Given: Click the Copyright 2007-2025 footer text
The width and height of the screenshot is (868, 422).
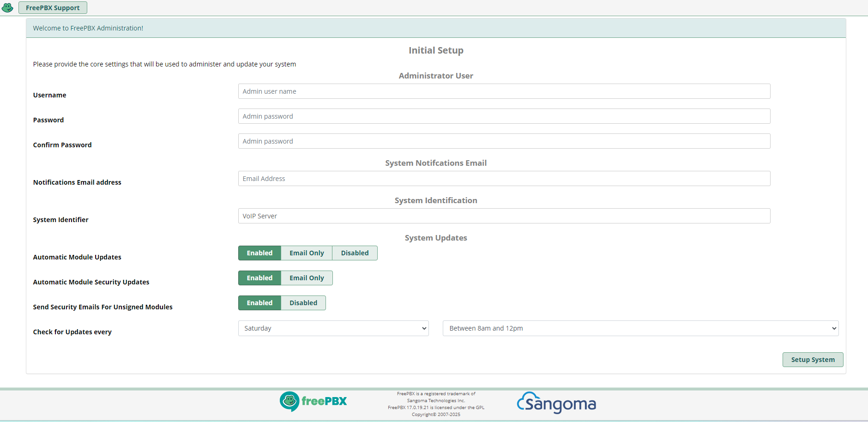Looking at the screenshot, I should (436, 415).
